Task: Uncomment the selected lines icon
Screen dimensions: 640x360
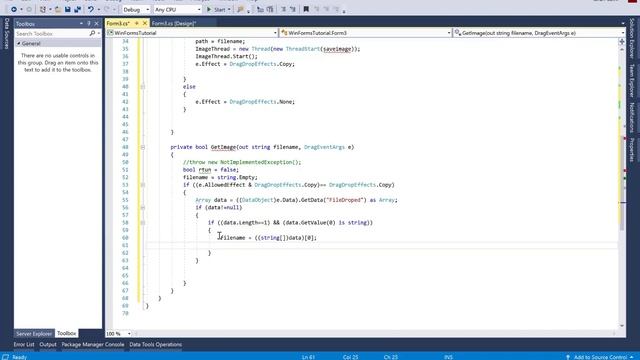Action: [x=293, y=9]
